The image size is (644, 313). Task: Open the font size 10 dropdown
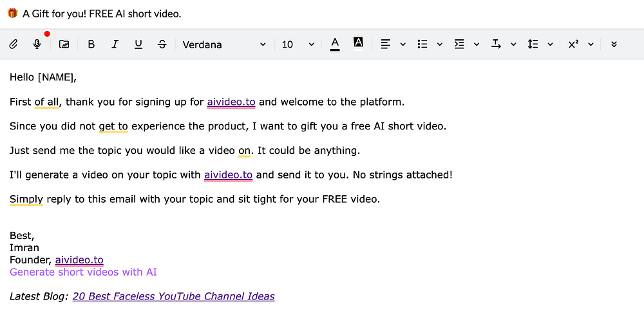pos(298,44)
